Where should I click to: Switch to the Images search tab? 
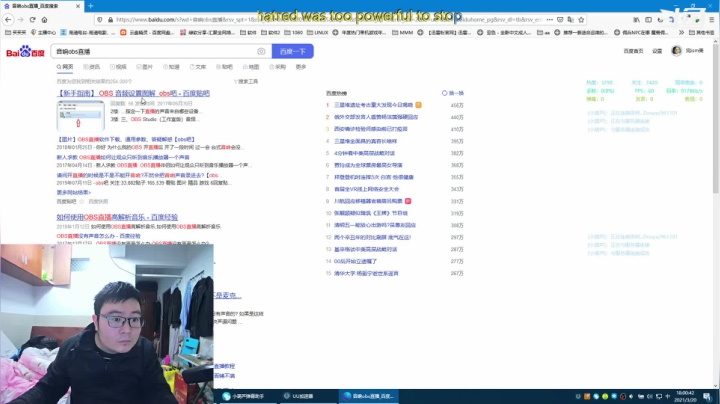tap(145, 67)
